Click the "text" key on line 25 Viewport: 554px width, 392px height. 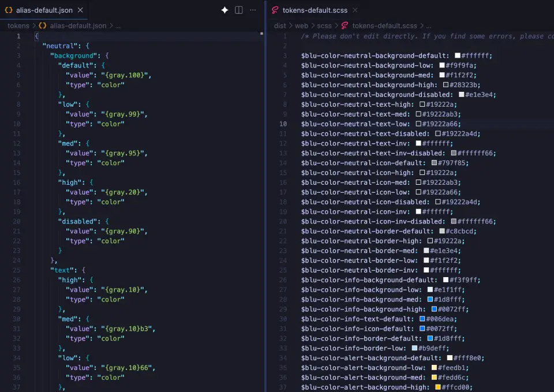tap(62, 270)
